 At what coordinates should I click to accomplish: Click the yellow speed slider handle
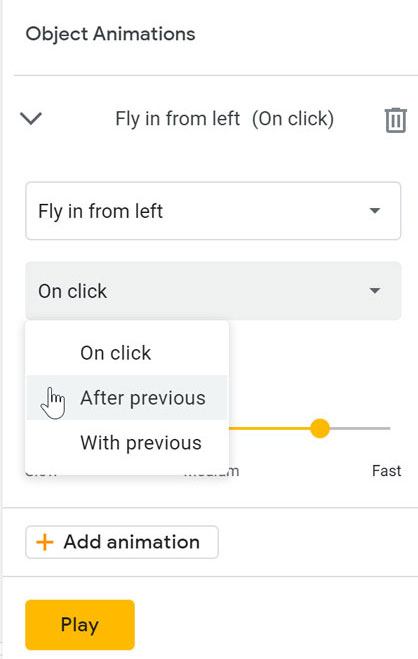[x=320, y=428]
